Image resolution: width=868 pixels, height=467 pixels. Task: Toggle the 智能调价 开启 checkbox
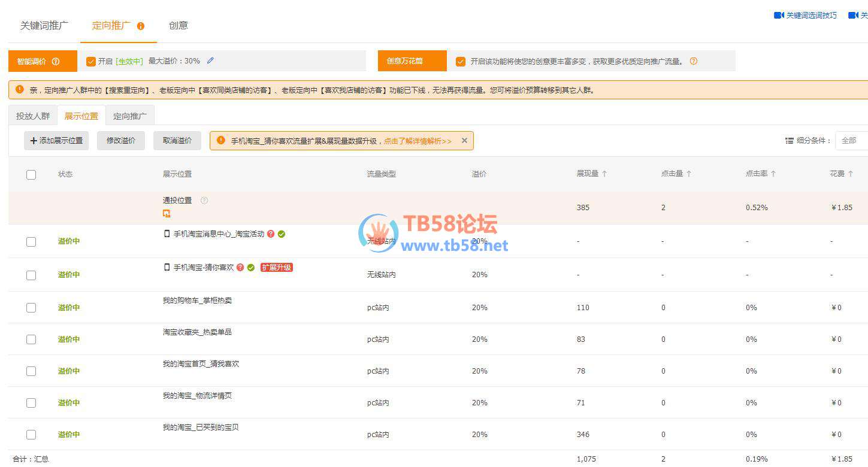click(x=91, y=61)
